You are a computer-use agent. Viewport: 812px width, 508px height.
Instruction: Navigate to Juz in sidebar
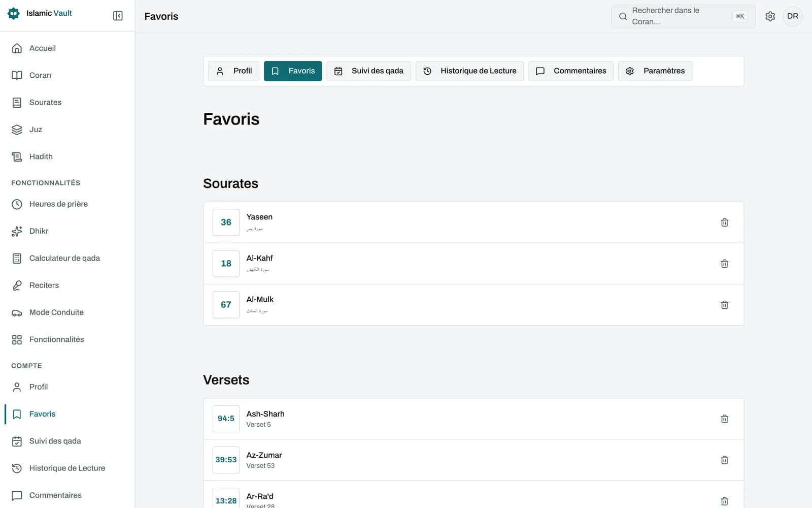tap(67, 130)
